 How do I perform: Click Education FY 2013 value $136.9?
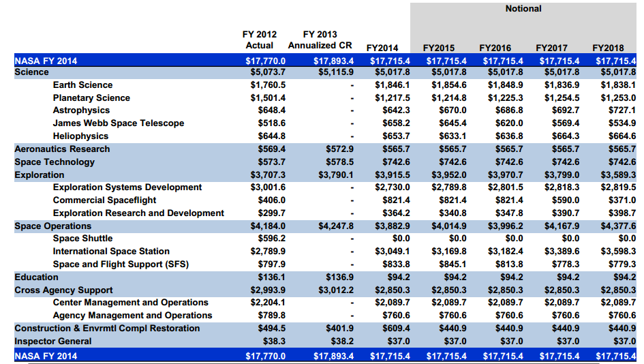(x=339, y=277)
